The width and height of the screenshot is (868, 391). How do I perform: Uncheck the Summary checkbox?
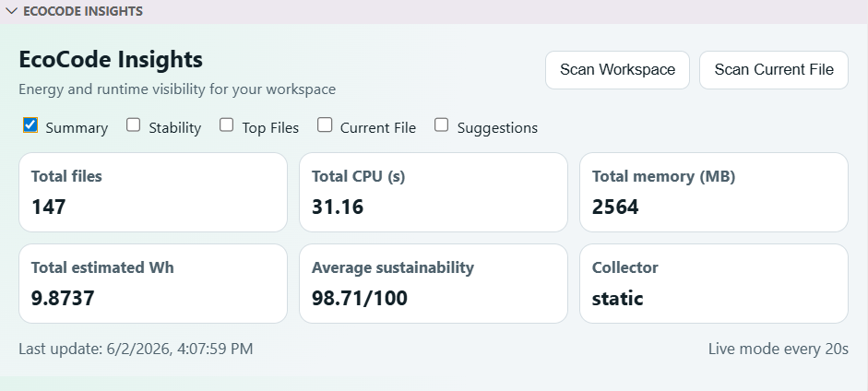click(x=30, y=125)
